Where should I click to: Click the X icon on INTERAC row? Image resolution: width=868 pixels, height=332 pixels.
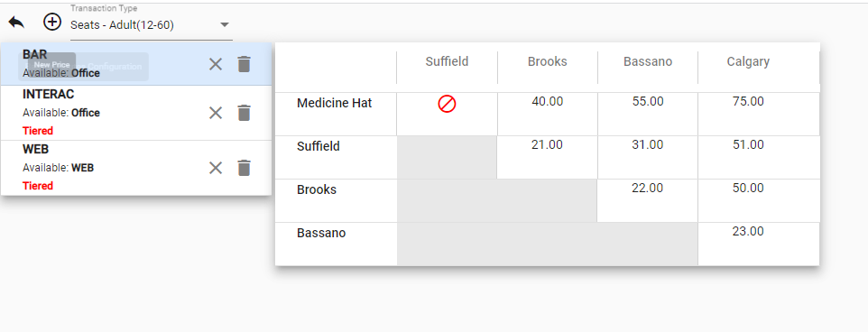216,113
